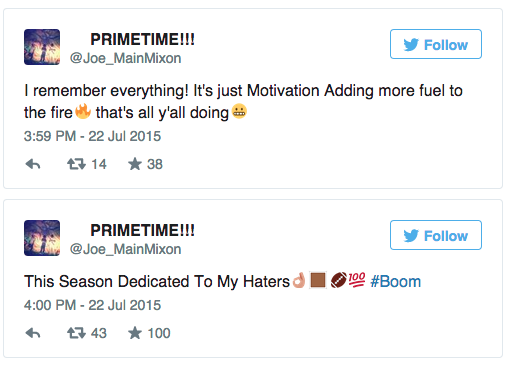Click Twitter bird in second Follow button
The image size is (513, 365).
[x=411, y=236]
